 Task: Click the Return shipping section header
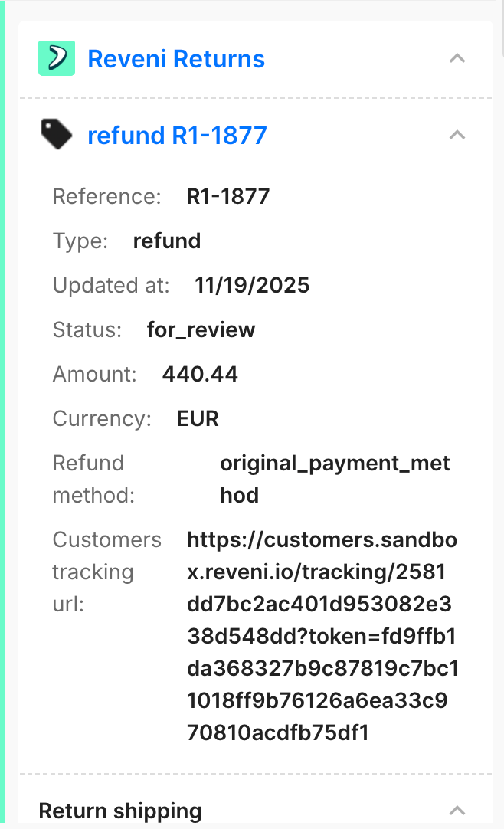[x=120, y=811]
